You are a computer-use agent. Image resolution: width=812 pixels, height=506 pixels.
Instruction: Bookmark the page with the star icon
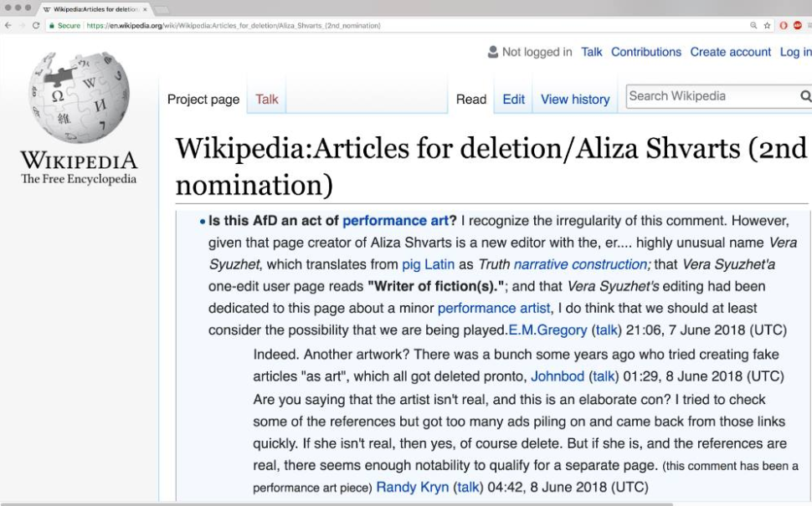[x=768, y=25]
